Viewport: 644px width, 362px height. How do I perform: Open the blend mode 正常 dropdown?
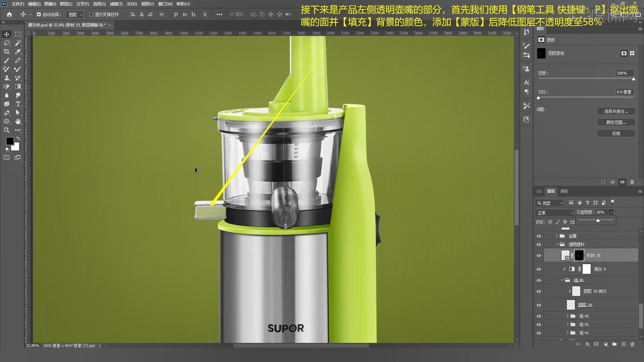coord(554,213)
